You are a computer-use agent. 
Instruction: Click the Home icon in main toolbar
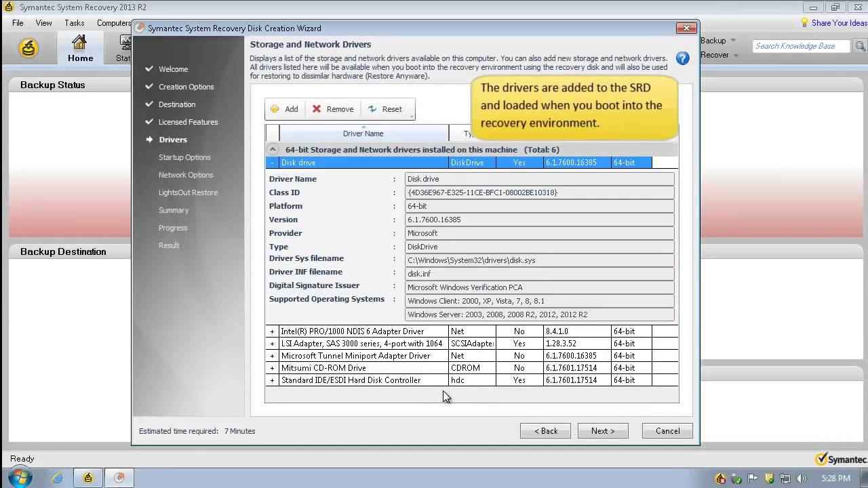[x=80, y=43]
